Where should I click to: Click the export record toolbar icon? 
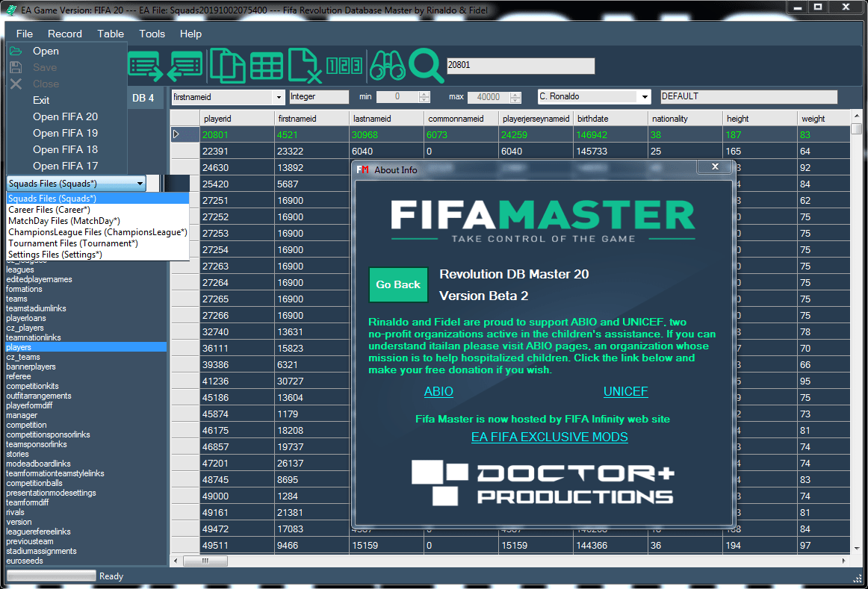click(145, 66)
